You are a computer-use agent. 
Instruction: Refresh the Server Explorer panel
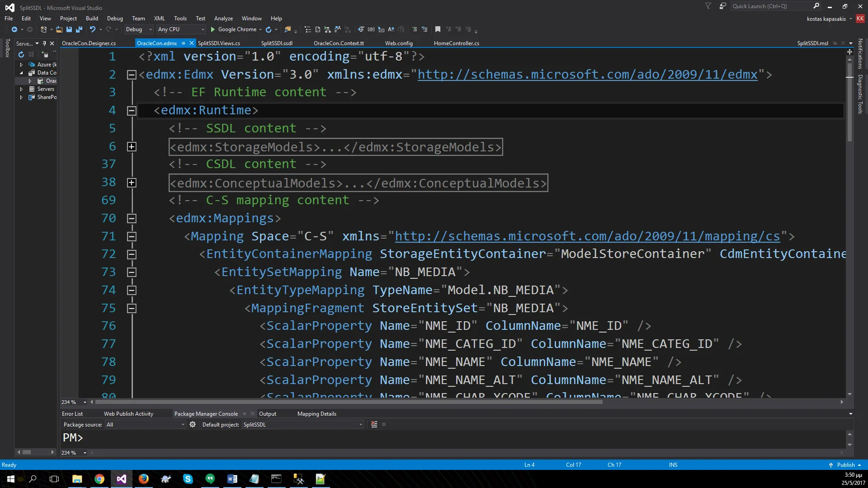(x=21, y=54)
